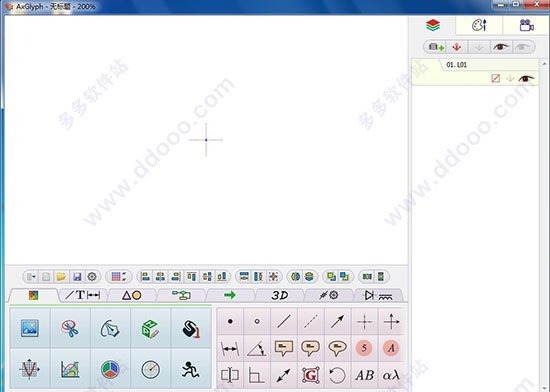The width and height of the screenshot is (550, 392).
Task: Open the function graph plot tool
Action: click(30, 369)
